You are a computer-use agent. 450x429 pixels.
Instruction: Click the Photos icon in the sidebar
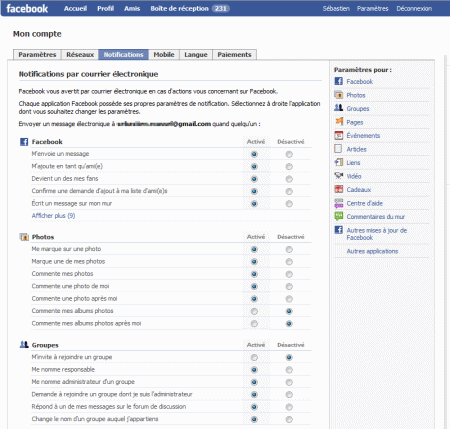339,95
